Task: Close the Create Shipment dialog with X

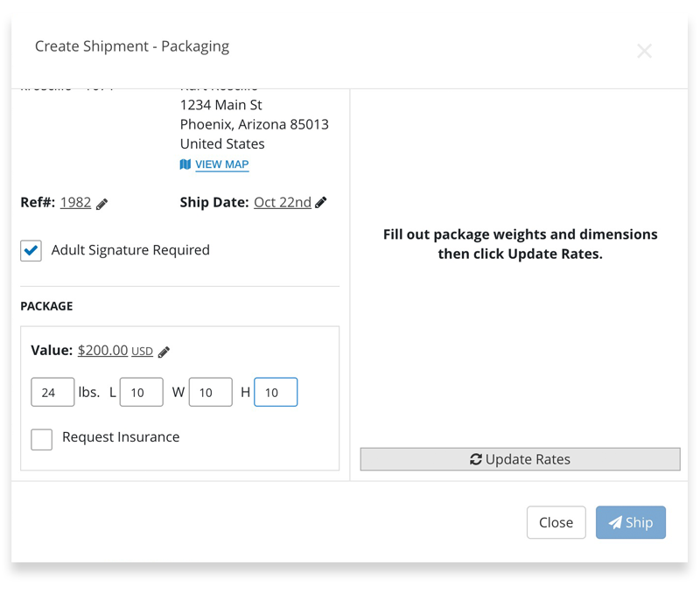Action: [x=645, y=51]
